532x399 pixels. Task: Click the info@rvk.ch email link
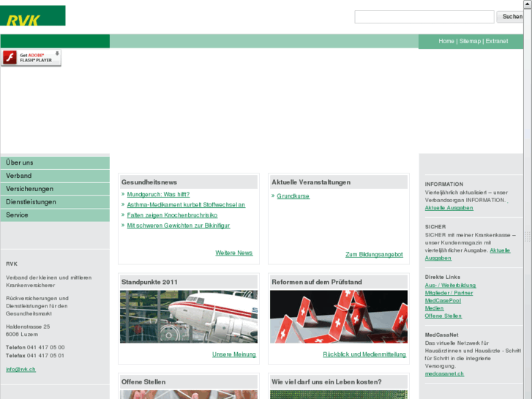pos(20,370)
